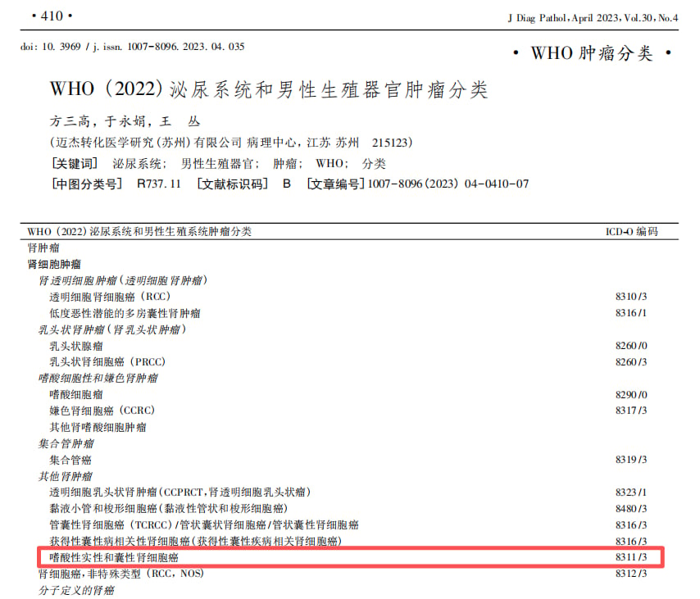
Task: Click code 8319/3
Action: point(631,460)
